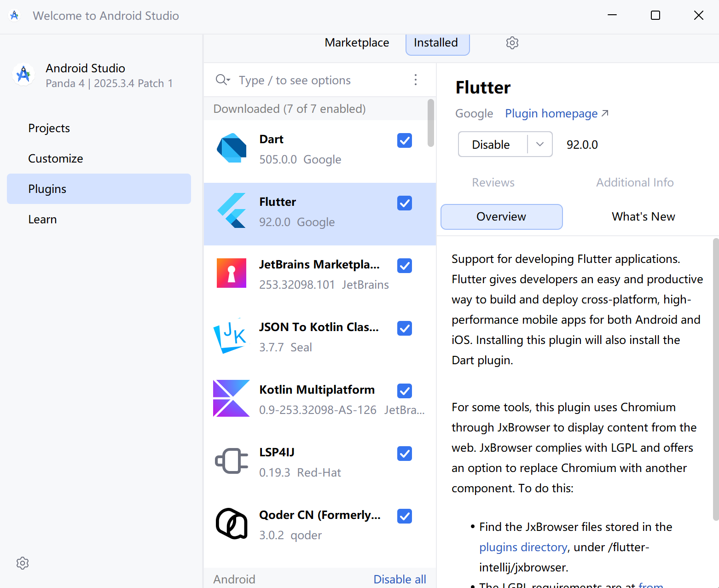The image size is (719, 588).
Task: Select the LSP4IJ plugin name
Action: [277, 452]
